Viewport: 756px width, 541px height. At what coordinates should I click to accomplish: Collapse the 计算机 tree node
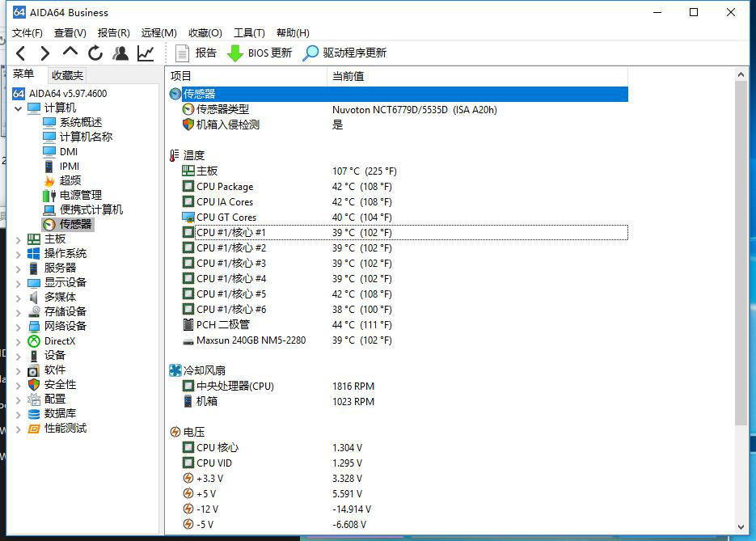coord(19,108)
